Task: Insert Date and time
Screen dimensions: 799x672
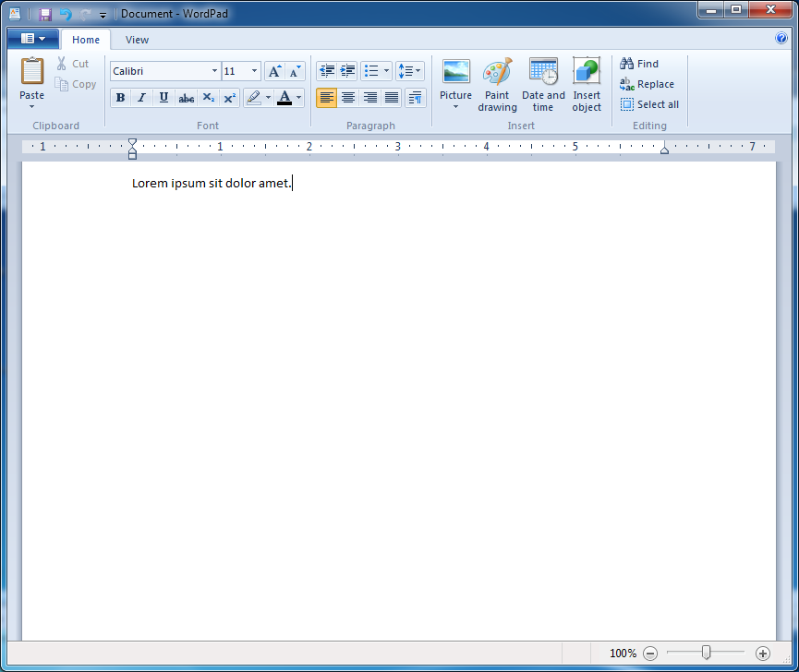Action: (543, 85)
